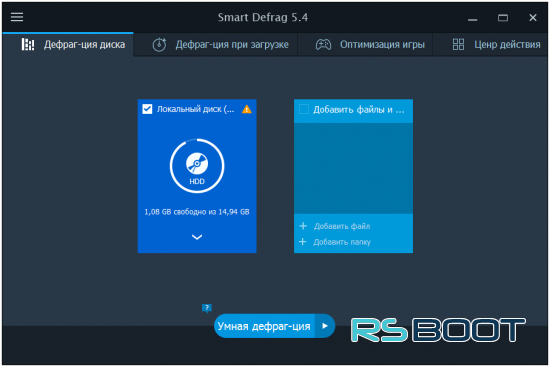Click the boot-time defrag stopwatch icon
Image resolution: width=550 pixels, height=367 pixels.
pyautogui.click(x=159, y=45)
